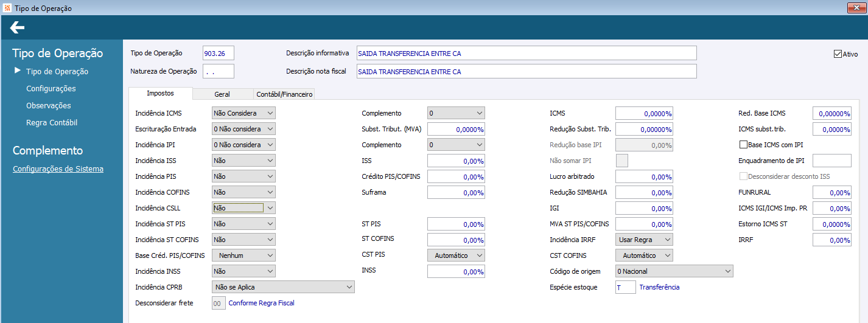Image resolution: width=868 pixels, height=323 pixels.
Task: Enable Base ICMS com IPI checkbox
Action: pos(743,145)
